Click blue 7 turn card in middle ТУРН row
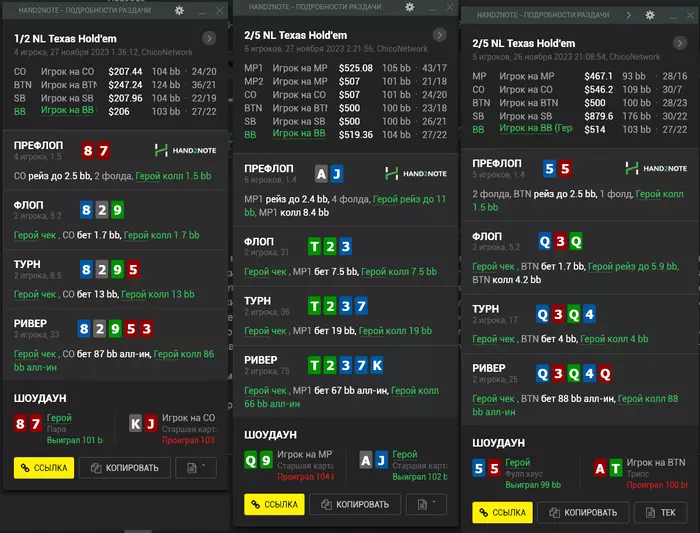700x533 pixels. pos(361,306)
